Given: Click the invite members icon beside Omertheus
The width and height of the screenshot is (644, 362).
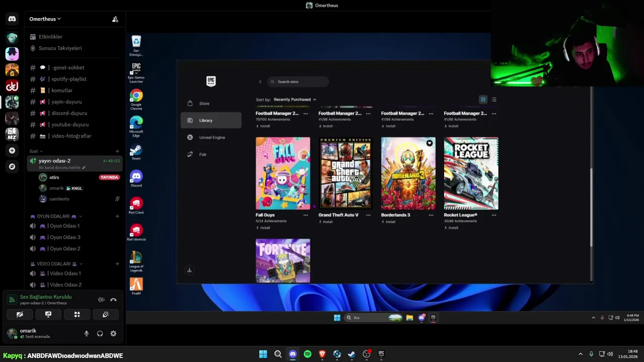Looking at the screenshot, I should [115, 19].
